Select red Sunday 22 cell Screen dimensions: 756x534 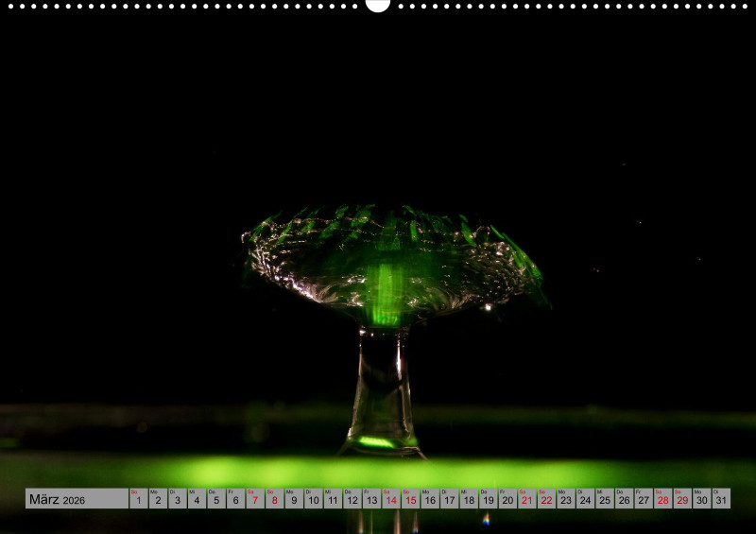[546, 499]
